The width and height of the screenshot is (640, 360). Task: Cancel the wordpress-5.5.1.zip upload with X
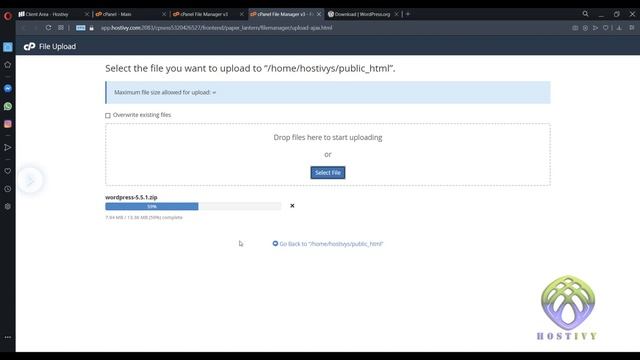[x=292, y=206]
